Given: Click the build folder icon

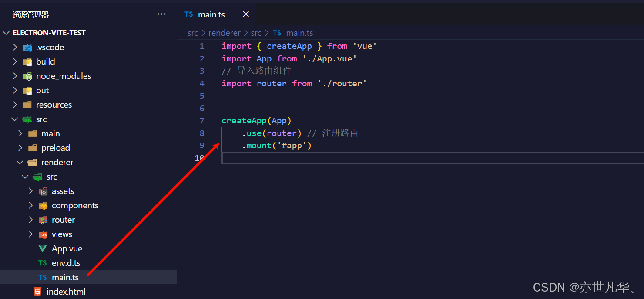Looking at the screenshot, I should click(27, 61).
